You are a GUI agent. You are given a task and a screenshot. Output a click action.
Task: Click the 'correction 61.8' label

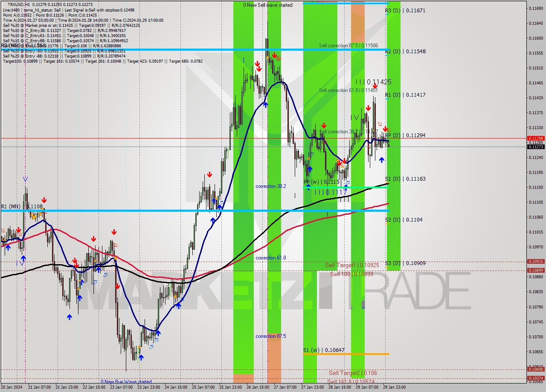click(271, 258)
